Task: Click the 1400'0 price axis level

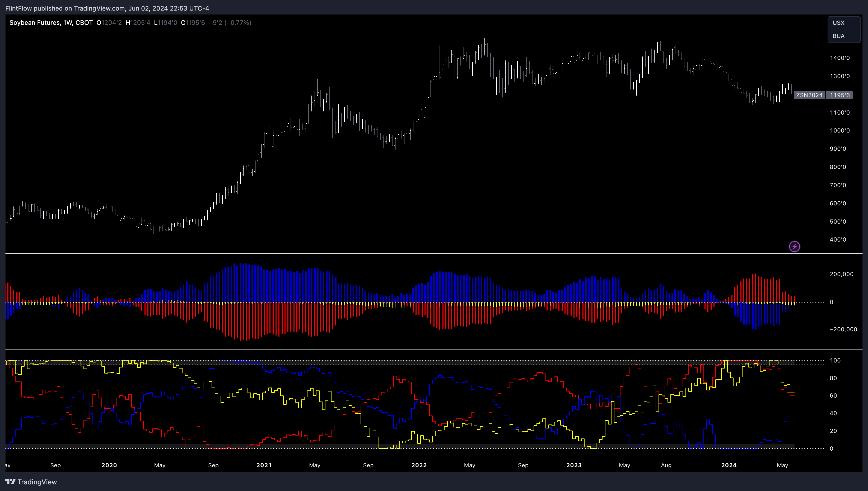Action: (840, 58)
